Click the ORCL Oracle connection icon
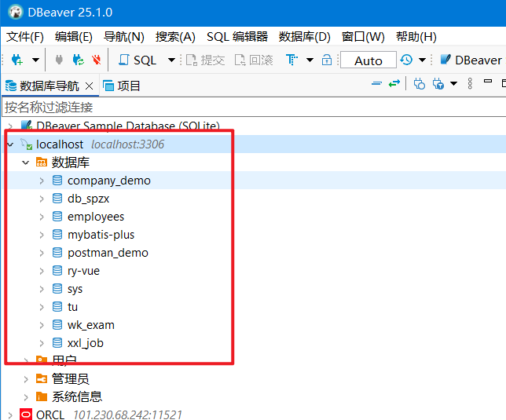 26,415
